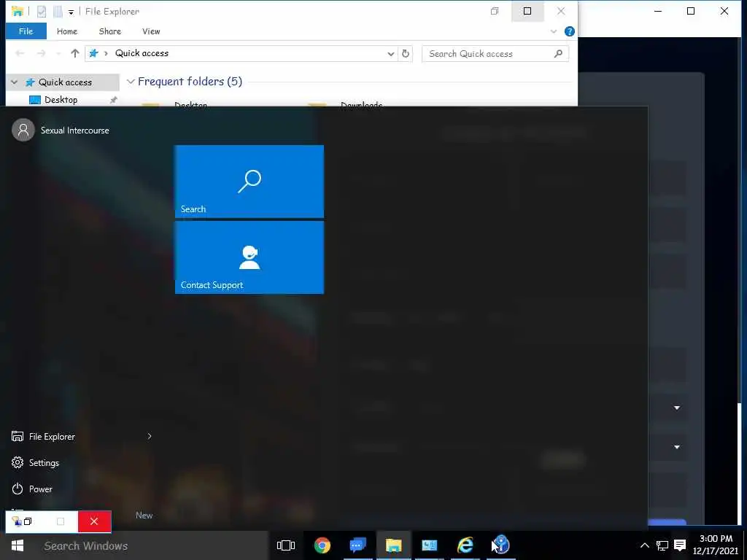This screenshot has width=747, height=560.
Task: Open the Home ribbon tab
Action: point(67,31)
